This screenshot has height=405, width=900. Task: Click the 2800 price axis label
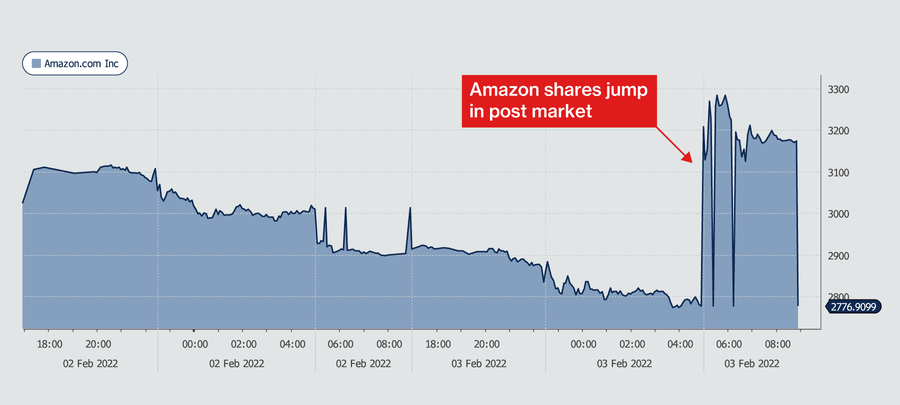point(837,296)
